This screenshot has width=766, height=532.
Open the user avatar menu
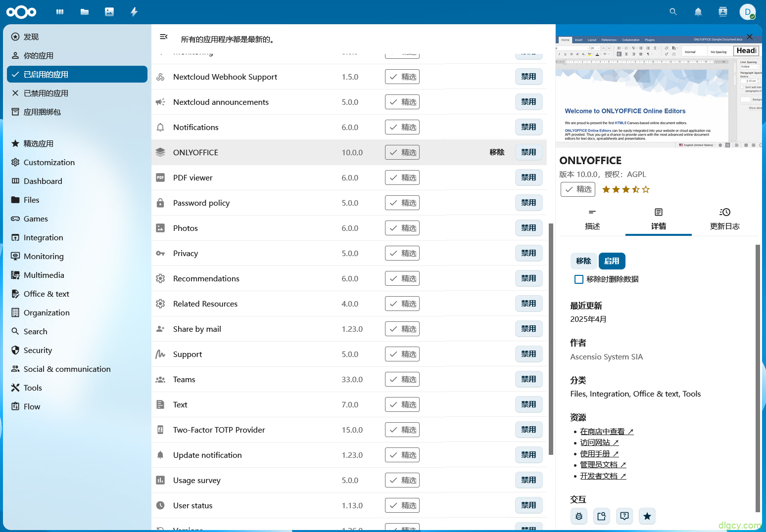click(748, 12)
